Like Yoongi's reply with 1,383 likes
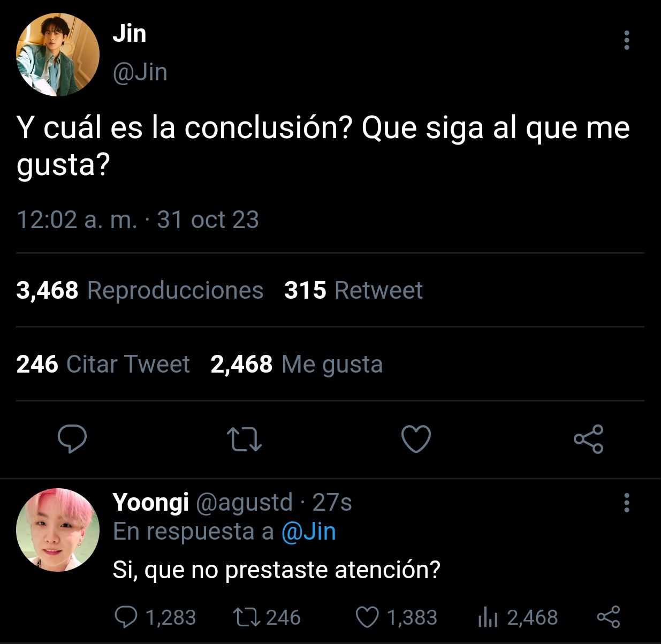Screen dimensions: 661x644 pyautogui.click(x=397, y=617)
